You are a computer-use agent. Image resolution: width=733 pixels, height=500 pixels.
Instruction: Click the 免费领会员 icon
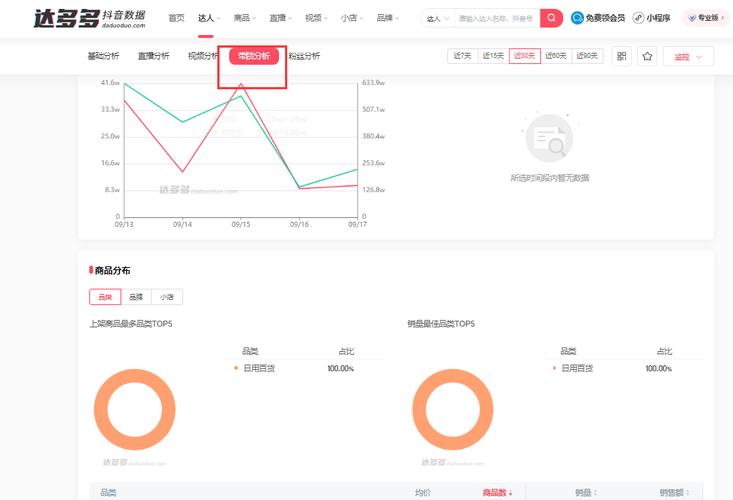(x=578, y=18)
